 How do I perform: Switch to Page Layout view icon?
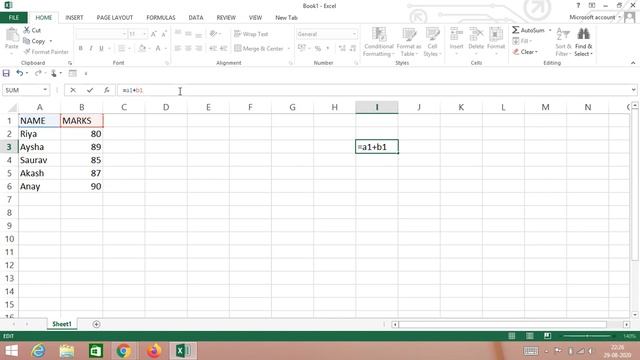pos(530,336)
